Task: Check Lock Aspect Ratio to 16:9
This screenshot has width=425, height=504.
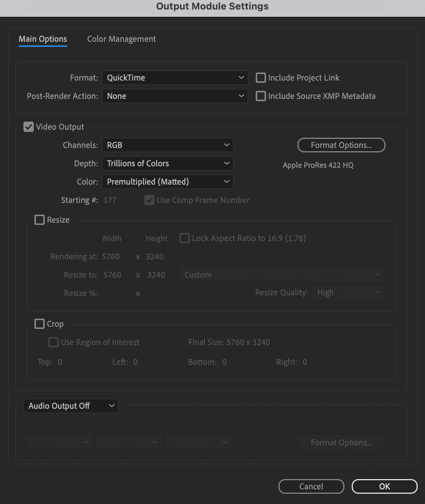Action: [185, 238]
